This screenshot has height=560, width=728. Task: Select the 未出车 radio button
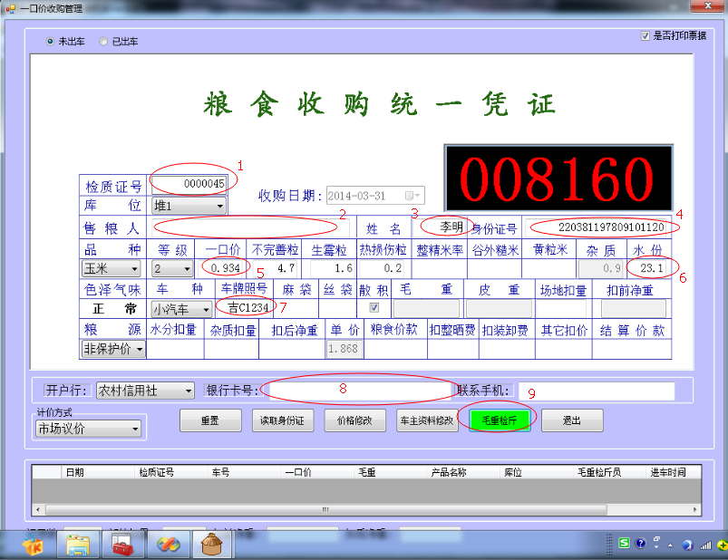51,42
